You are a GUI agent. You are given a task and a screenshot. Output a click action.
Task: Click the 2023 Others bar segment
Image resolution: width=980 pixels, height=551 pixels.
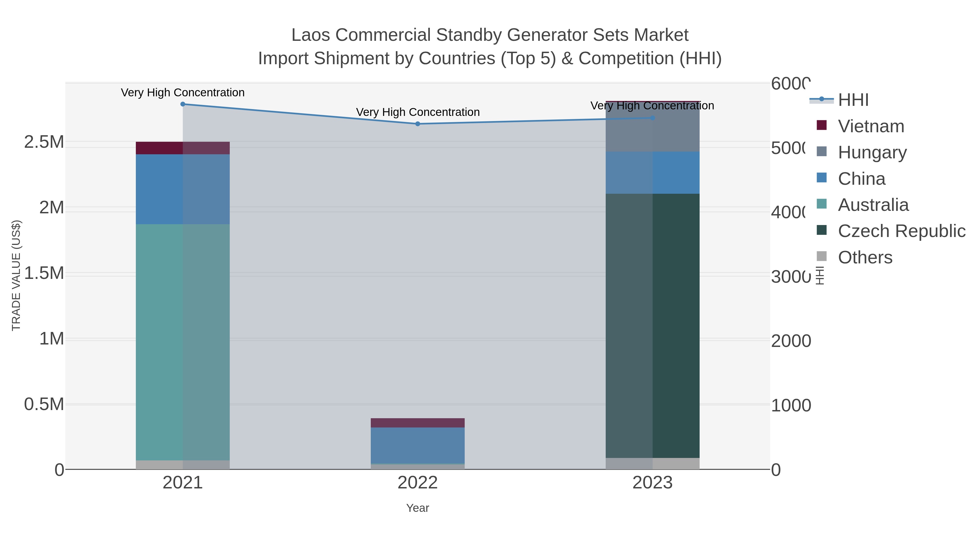(653, 464)
